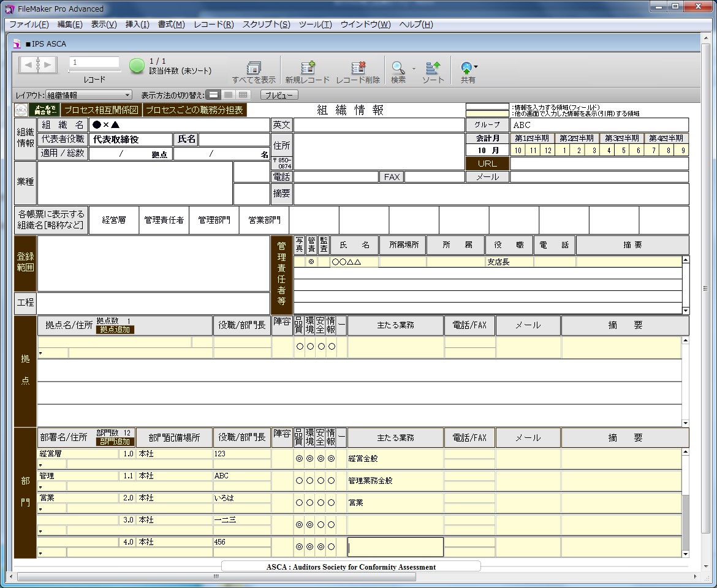Click the プレビュー button
This screenshot has width=717, height=588.
[x=279, y=95]
